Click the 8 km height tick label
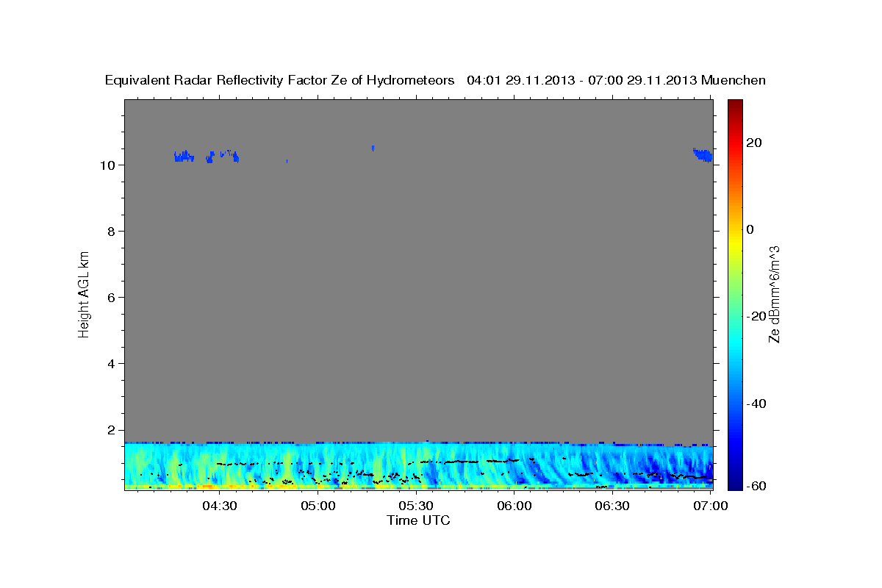Screen dimensions: 882x588 pos(112,231)
